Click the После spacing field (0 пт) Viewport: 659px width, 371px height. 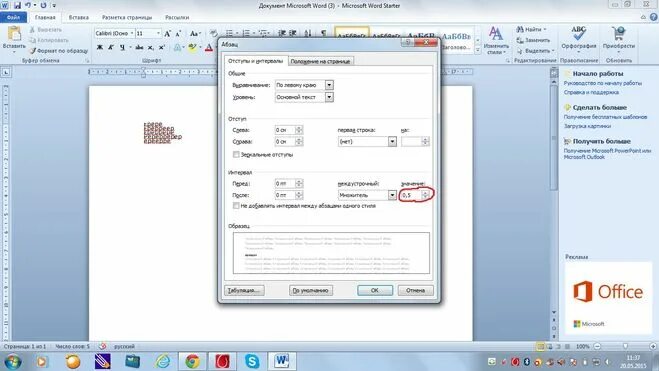[285, 195]
